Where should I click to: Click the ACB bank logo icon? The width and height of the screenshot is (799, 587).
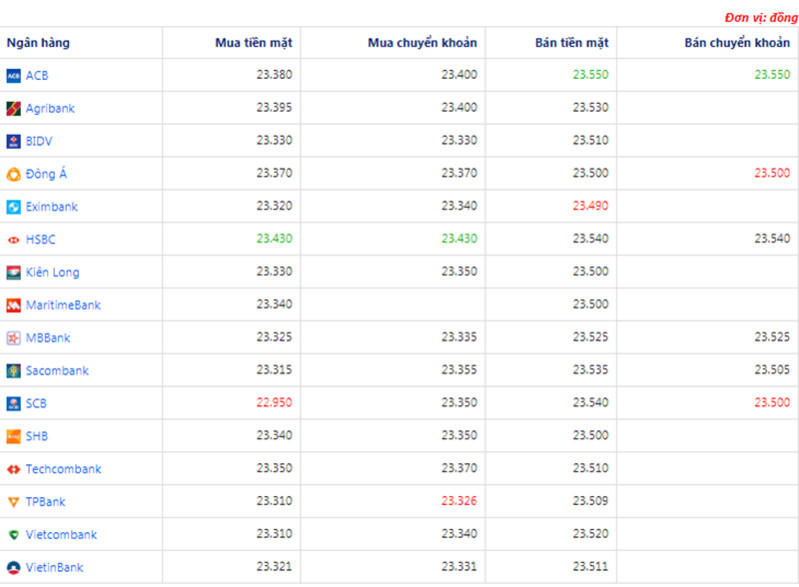click(13, 75)
